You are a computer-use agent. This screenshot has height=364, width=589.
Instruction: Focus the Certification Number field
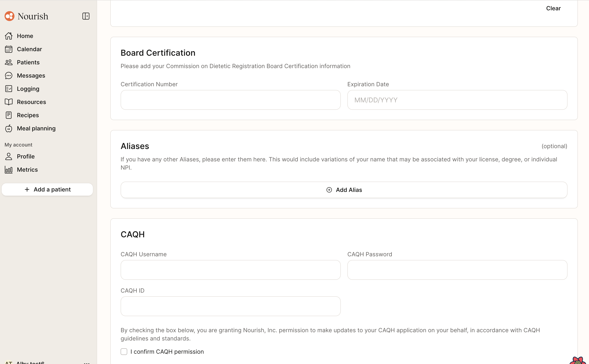coord(230,100)
